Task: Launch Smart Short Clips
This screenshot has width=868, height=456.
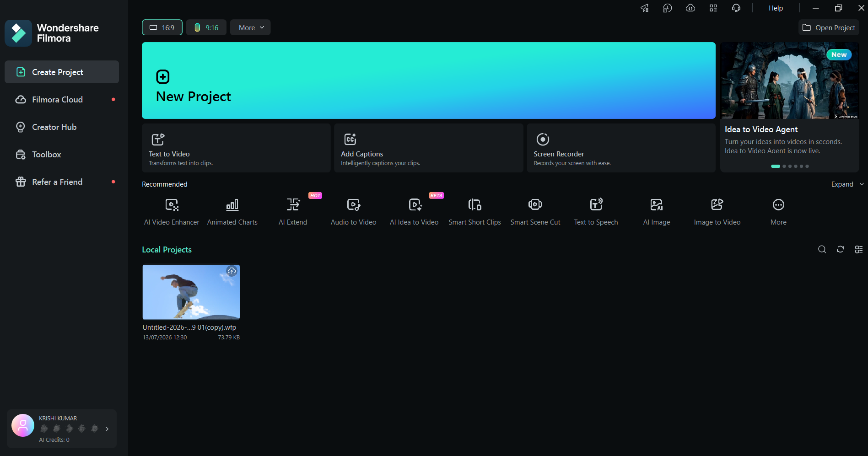Action: point(474,211)
